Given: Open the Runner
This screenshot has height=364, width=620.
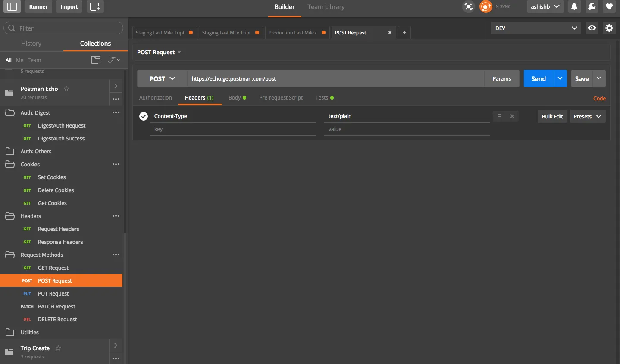Looking at the screenshot, I should point(38,6).
